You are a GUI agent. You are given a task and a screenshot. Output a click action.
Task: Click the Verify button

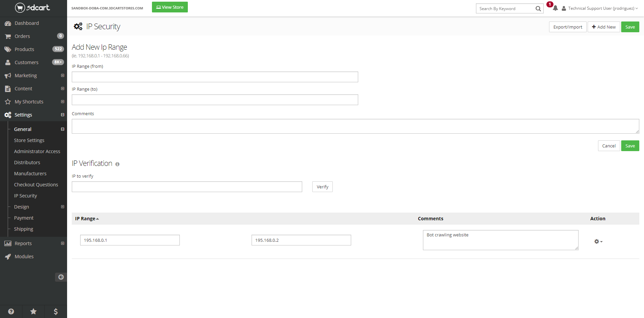point(322,187)
